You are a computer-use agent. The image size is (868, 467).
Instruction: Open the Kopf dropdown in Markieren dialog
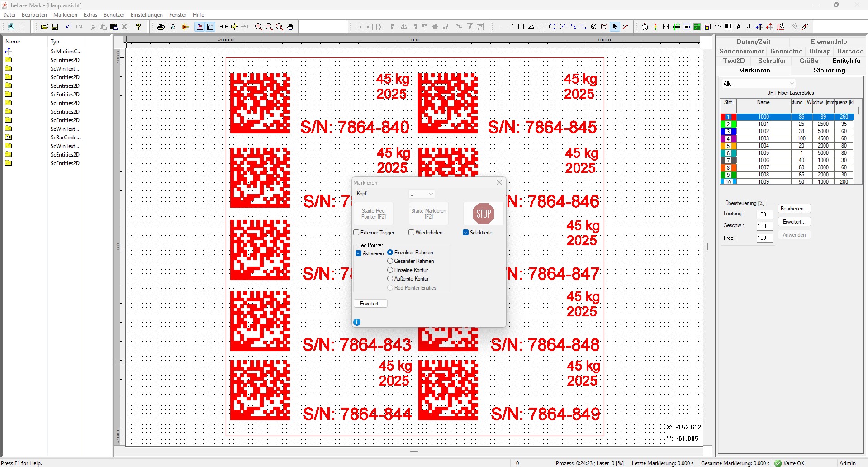click(x=422, y=194)
